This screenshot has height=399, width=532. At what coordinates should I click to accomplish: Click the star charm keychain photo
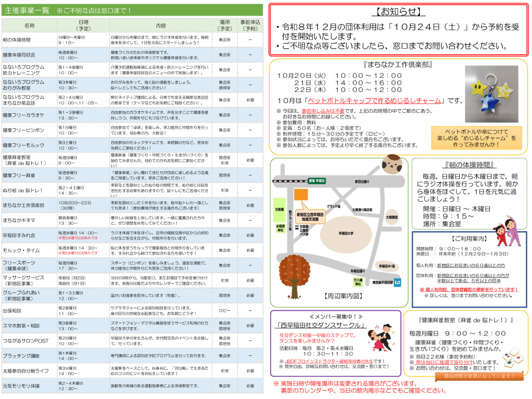pyautogui.click(x=491, y=94)
